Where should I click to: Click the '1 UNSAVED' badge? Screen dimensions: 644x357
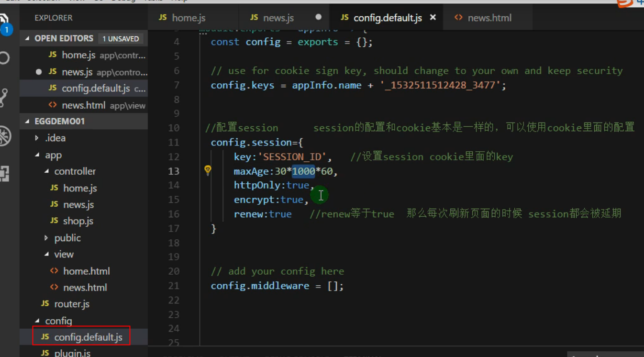pos(121,38)
